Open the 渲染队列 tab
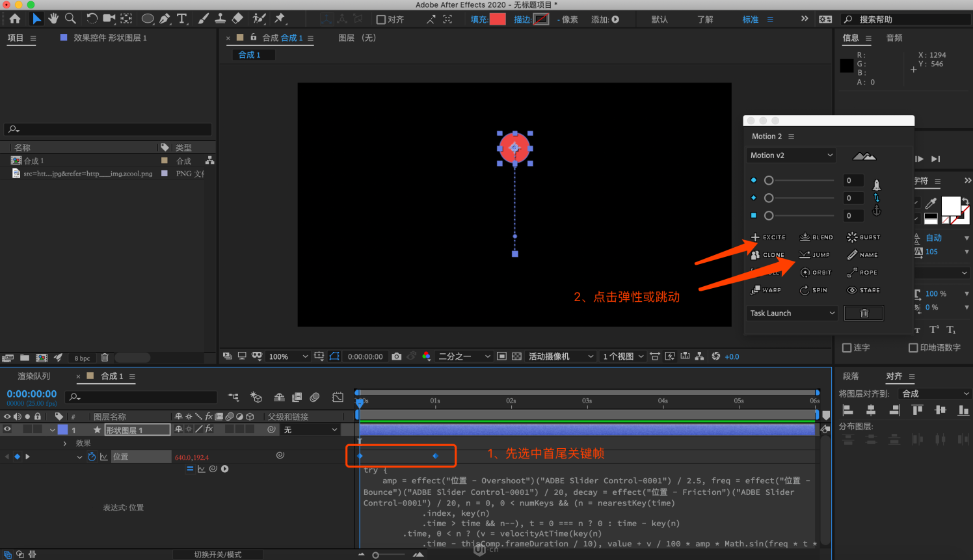Image resolution: width=973 pixels, height=560 pixels. pyautogui.click(x=34, y=376)
